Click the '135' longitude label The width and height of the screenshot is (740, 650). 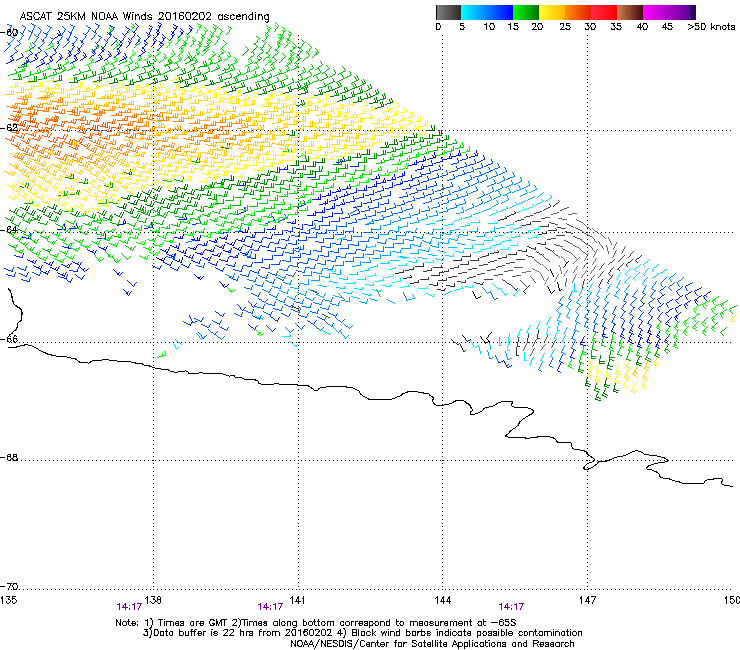pyautogui.click(x=8, y=600)
